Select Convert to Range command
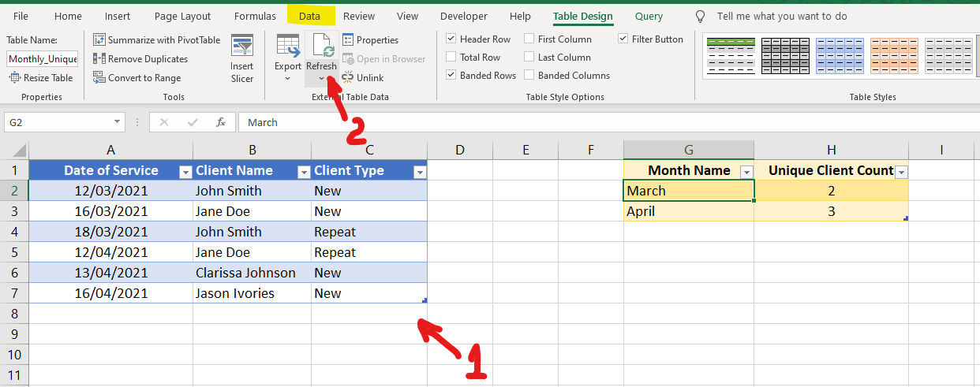 pos(137,77)
